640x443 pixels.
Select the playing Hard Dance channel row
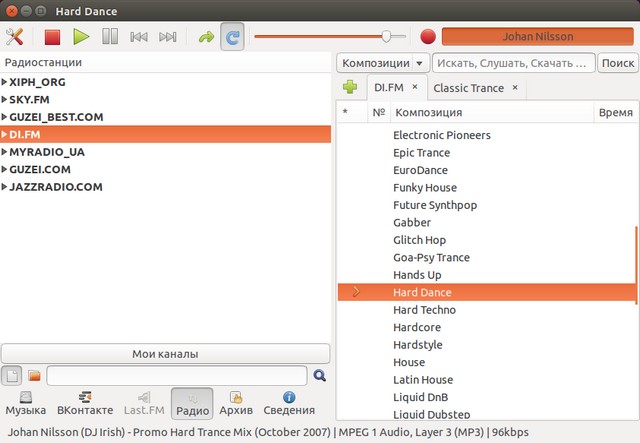coord(487,292)
